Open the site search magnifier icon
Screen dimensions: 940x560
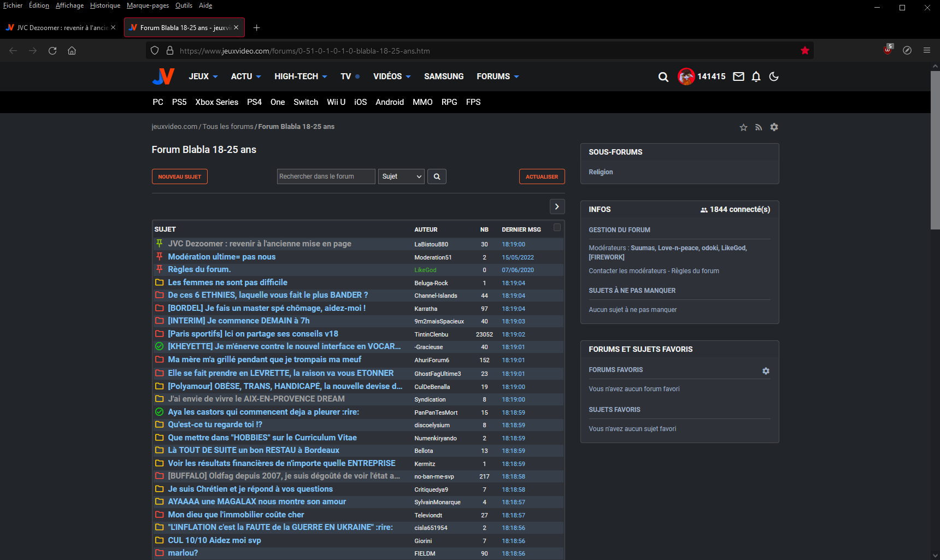pos(663,77)
